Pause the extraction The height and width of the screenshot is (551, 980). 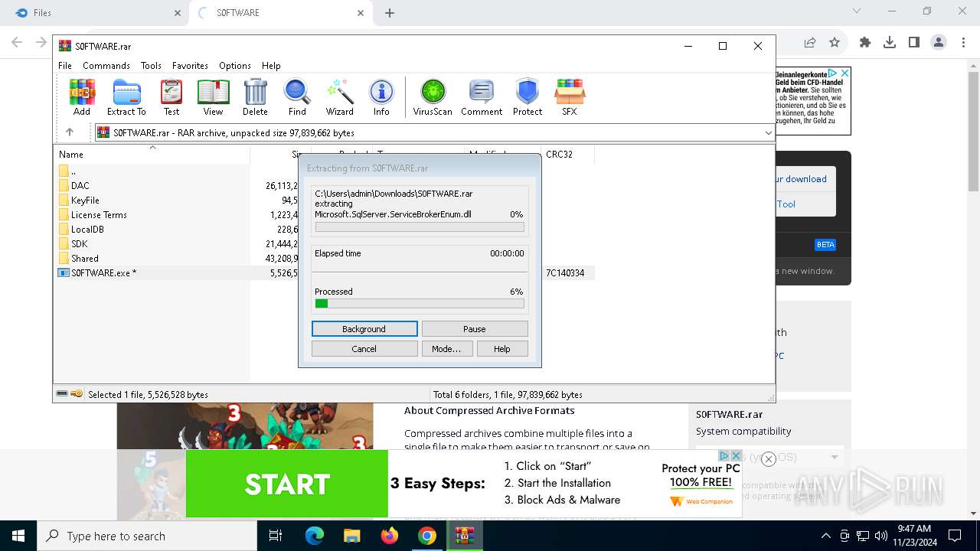click(x=475, y=329)
